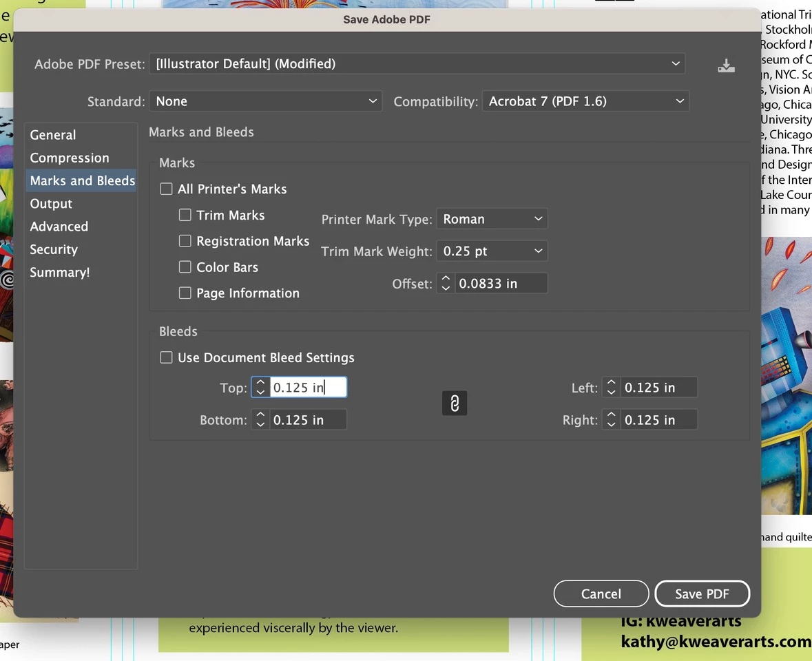Click the Bottom bleed value field
Screen dimensions: 812x661
click(308, 419)
